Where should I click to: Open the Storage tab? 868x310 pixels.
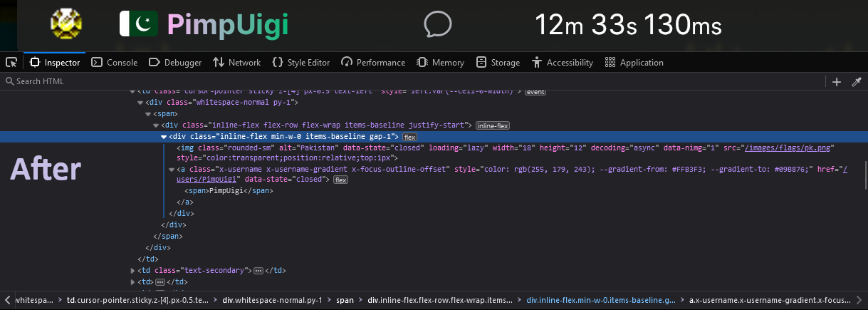coord(498,63)
